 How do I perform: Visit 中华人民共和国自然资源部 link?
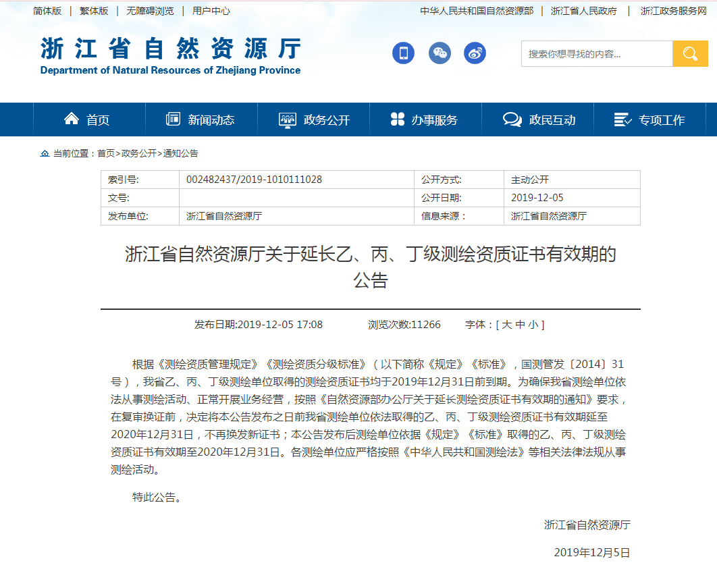click(477, 11)
